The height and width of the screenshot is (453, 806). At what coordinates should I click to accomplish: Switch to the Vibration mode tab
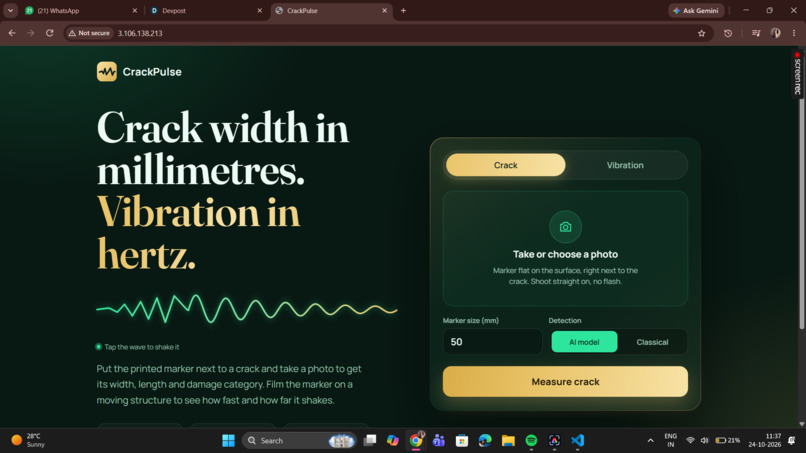(x=625, y=165)
